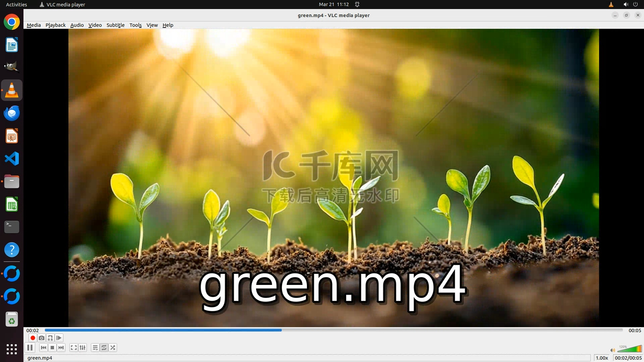Pause the video playback
The height and width of the screenshot is (362, 644).
click(x=30, y=348)
